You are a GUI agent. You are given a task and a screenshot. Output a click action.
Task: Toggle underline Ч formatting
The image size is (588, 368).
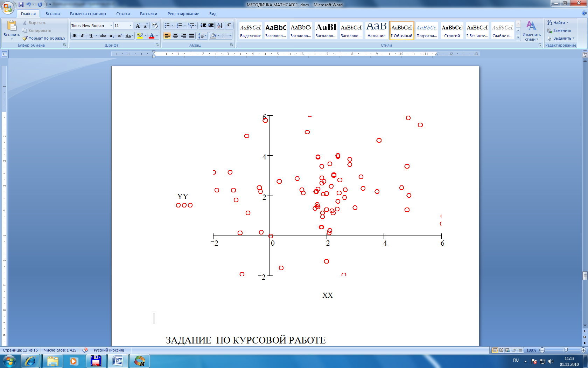91,36
